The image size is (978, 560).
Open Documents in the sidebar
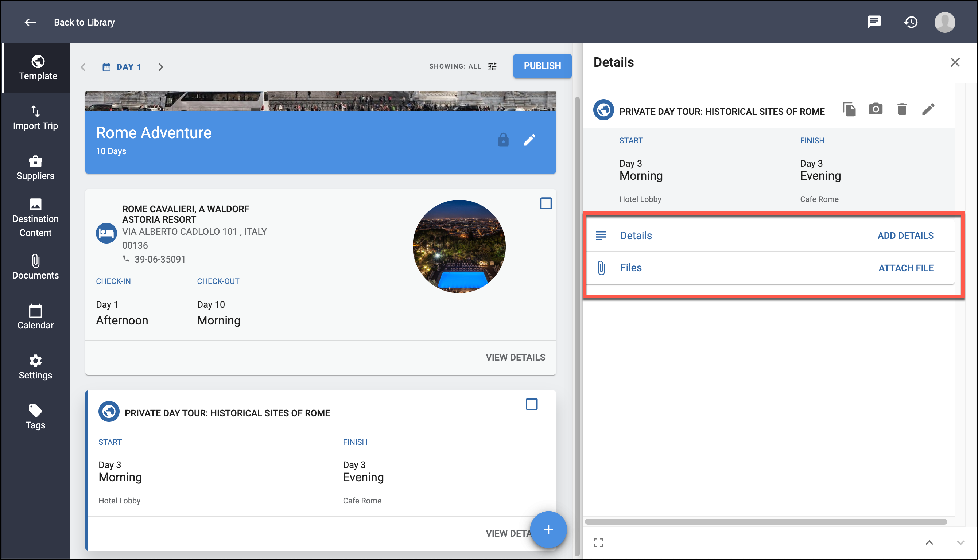tap(35, 267)
